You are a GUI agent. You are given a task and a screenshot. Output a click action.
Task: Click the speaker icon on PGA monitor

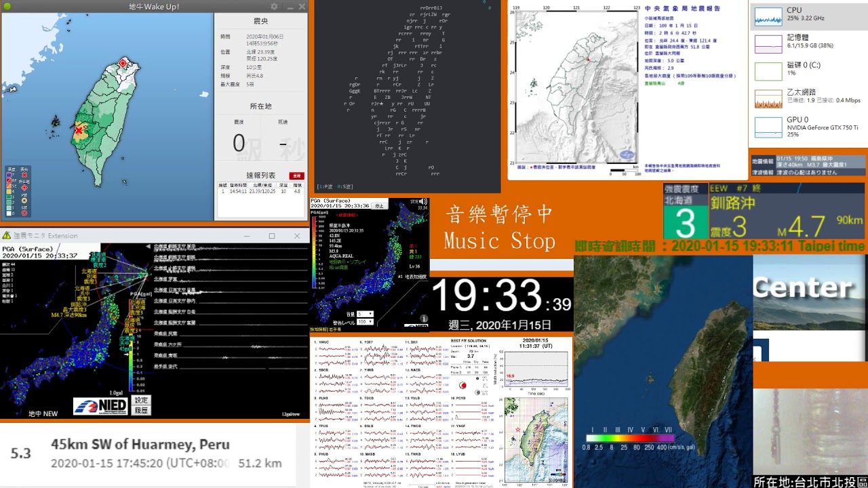tap(423, 202)
